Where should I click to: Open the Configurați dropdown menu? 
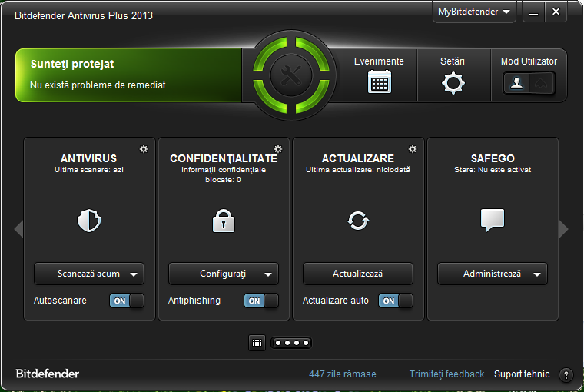coord(268,274)
